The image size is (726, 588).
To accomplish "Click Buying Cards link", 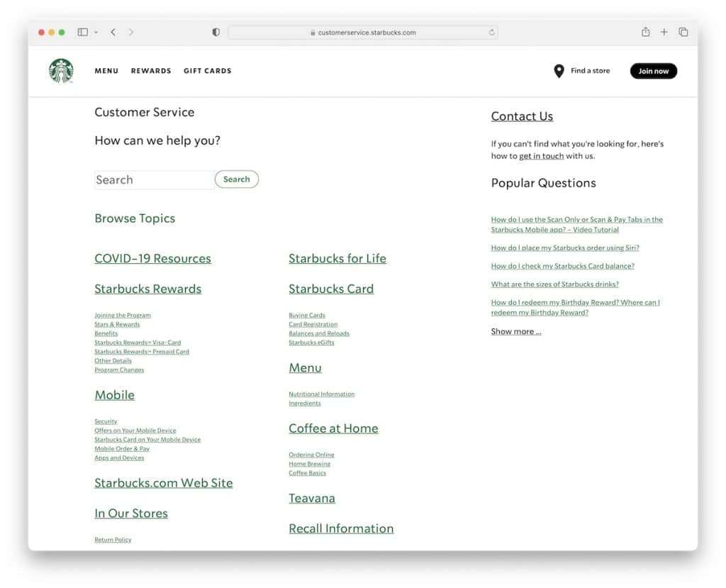I will (307, 316).
